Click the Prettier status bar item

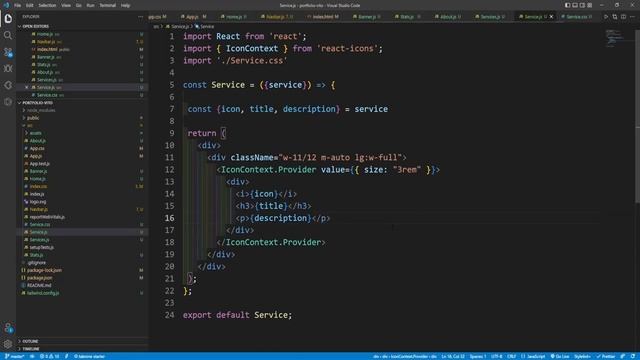coord(606,356)
